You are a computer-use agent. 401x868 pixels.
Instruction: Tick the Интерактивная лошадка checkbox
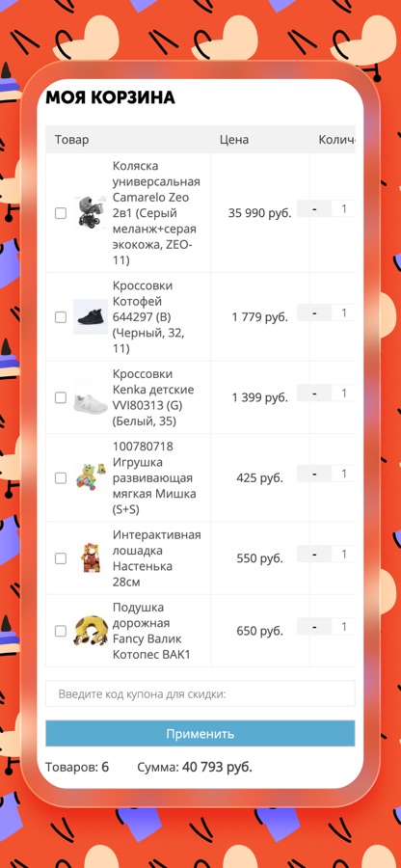(x=61, y=558)
